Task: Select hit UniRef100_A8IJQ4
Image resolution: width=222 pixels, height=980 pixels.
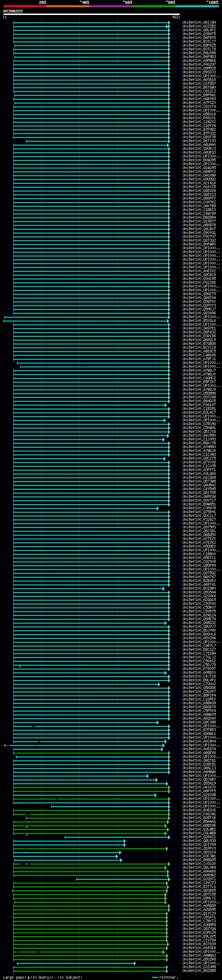Action: point(199,23)
